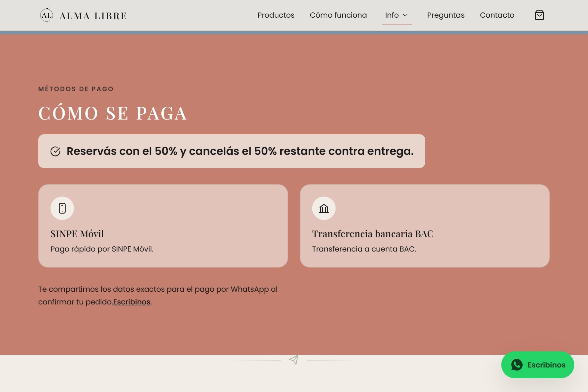588x392 pixels.
Task: Click text 'Transferencia a cuenta BAC.'
Action: coord(364,249)
